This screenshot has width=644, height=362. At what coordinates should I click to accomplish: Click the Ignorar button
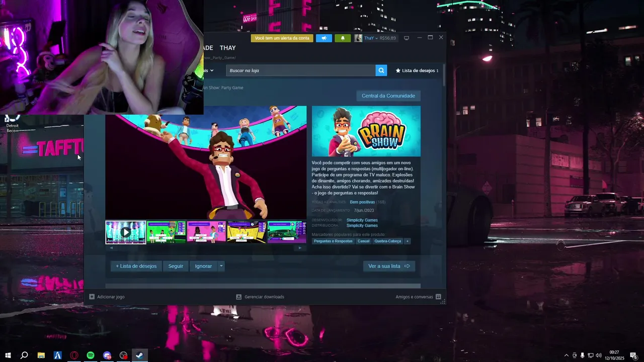click(x=203, y=266)
